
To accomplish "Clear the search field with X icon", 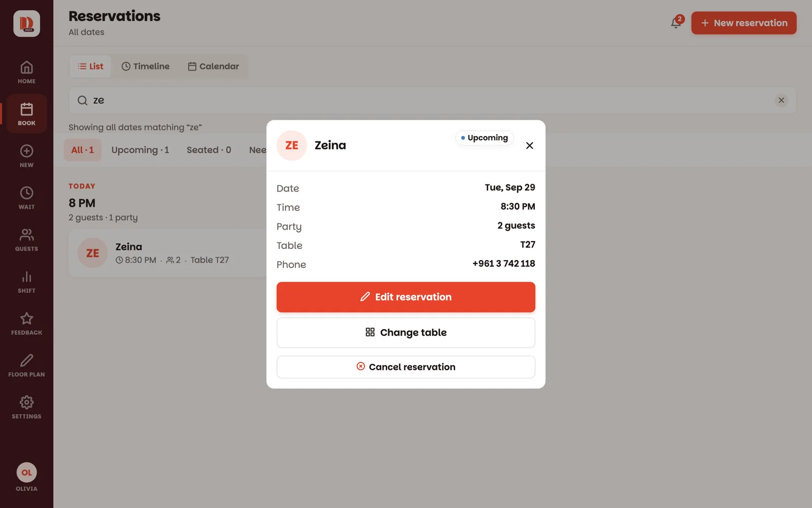I will pos(782,100).
